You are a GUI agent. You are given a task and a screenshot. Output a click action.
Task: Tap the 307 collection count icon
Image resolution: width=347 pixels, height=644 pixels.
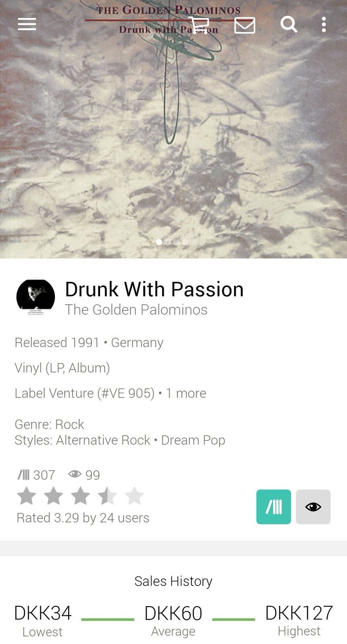(24, 475)
